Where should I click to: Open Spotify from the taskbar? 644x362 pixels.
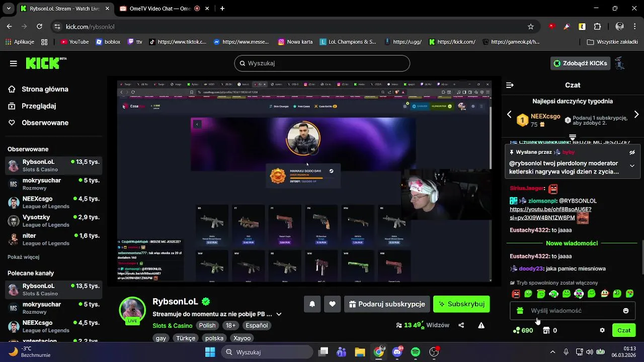coord(416,352)
